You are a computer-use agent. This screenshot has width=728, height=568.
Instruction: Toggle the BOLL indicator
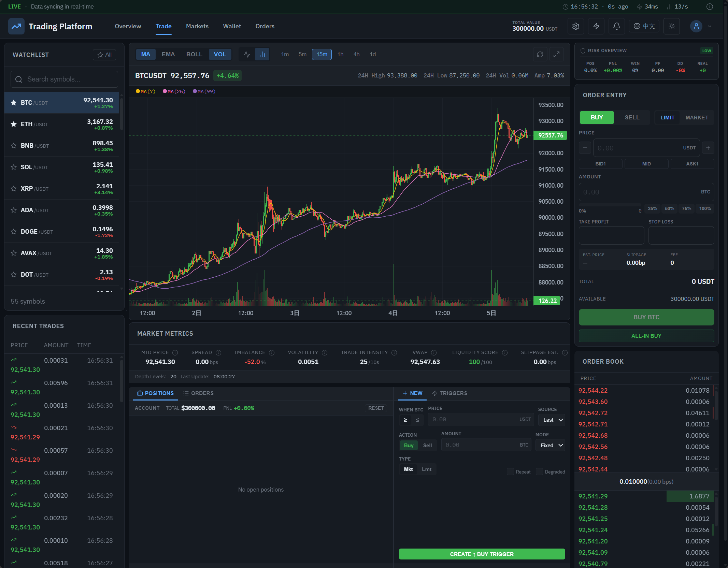coord(194,55)
